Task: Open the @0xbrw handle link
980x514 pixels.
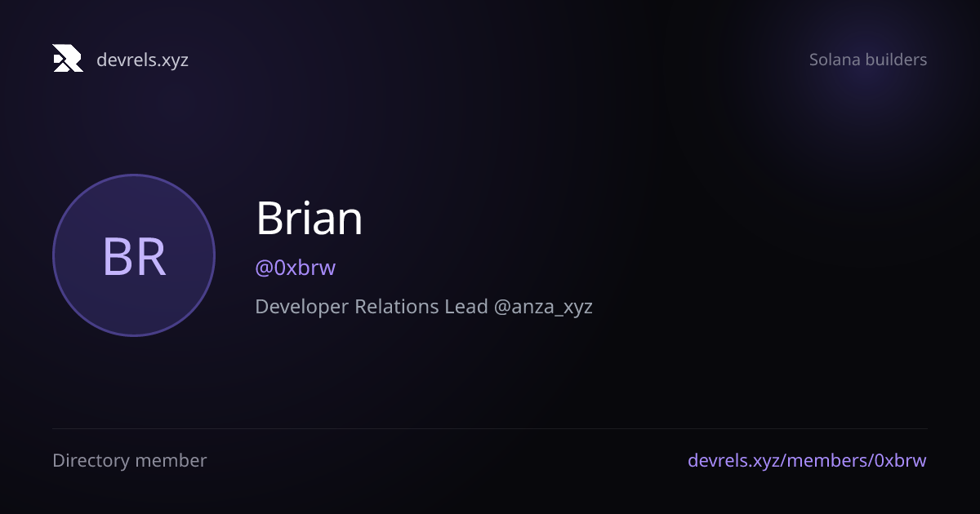Action: click(x=296, y=268)
